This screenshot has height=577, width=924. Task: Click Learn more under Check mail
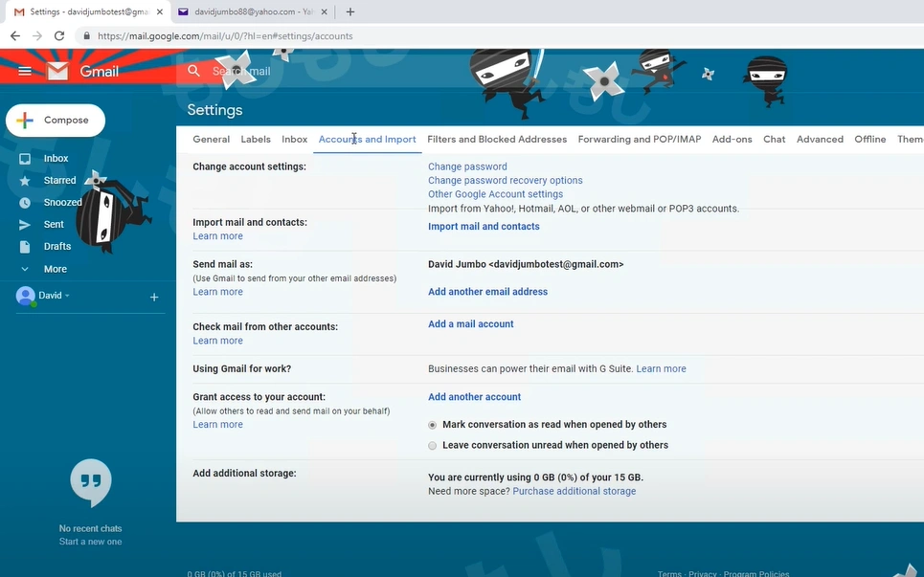tap(217, 341)
